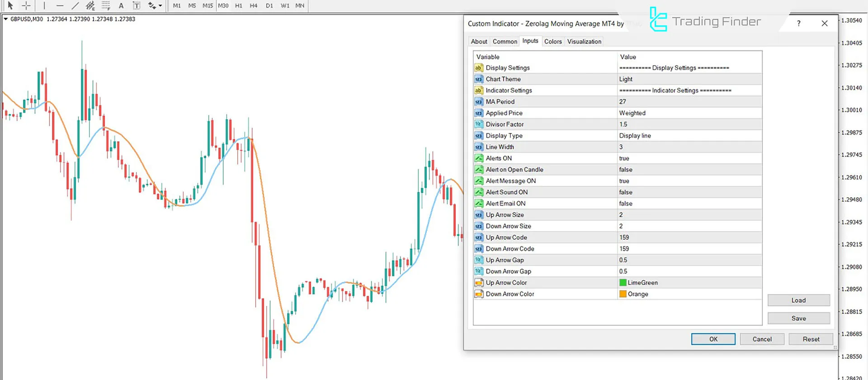The image size is (868, 380).
Task: Select the vertical line drawing tool
Action: click(44, 6)
